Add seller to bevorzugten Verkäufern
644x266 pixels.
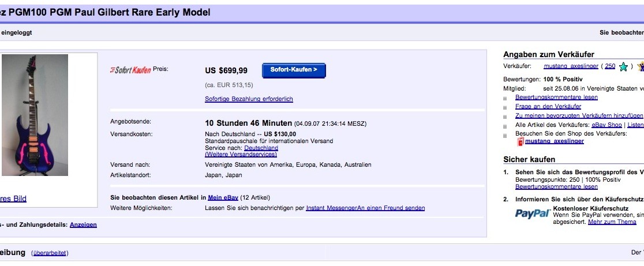click(579, 116)
